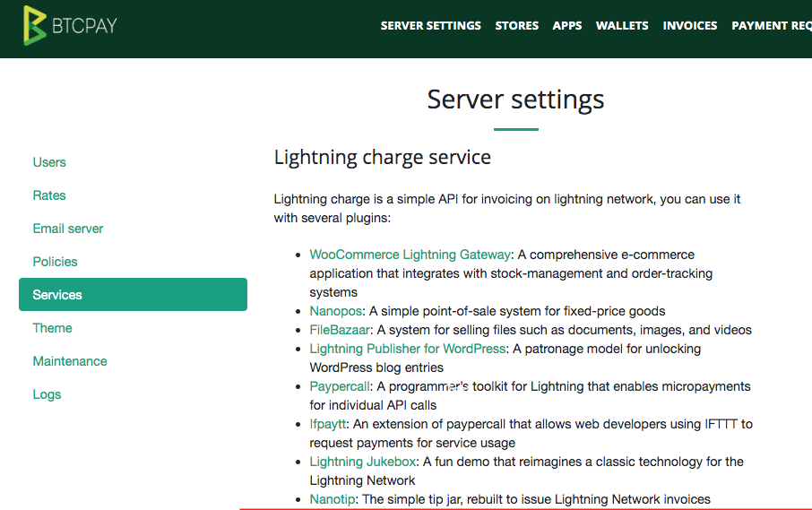Viewport: 812px width, 510px height.
Task: Go to Apps in the navigation bar
Action: pyautogui.click(x=567, y=26)
